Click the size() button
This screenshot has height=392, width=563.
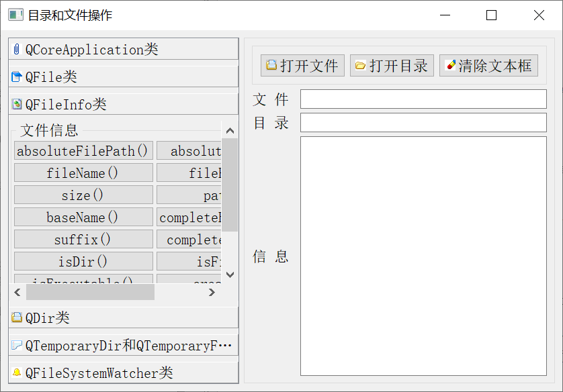(83, 195)
